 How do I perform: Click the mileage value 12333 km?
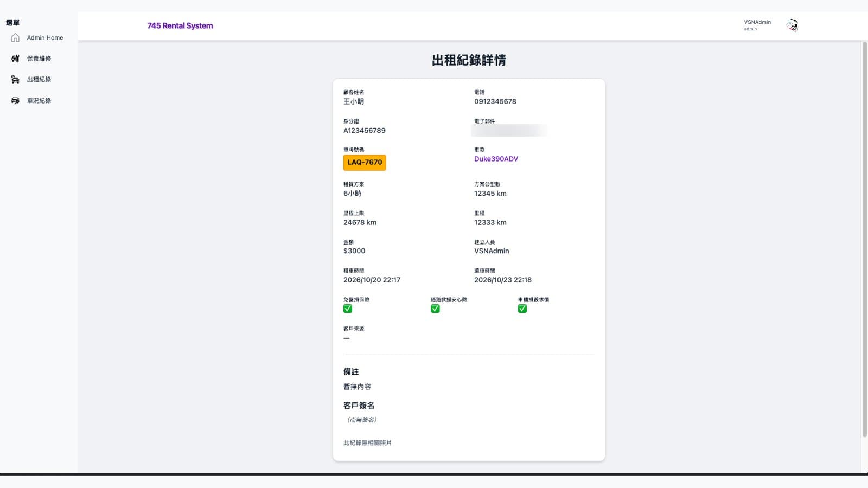click(x=490, y=222)
